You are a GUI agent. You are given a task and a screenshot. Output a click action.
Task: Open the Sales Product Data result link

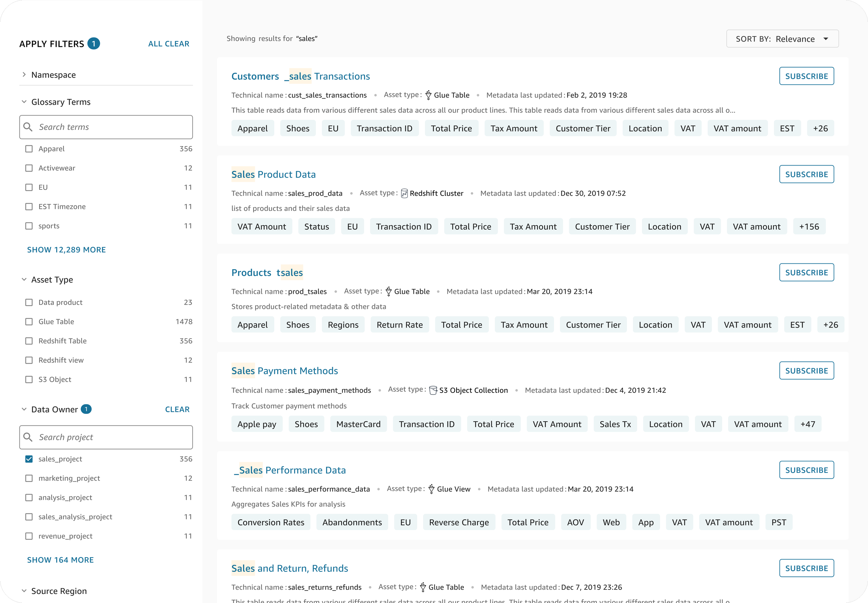coord(273,175)
